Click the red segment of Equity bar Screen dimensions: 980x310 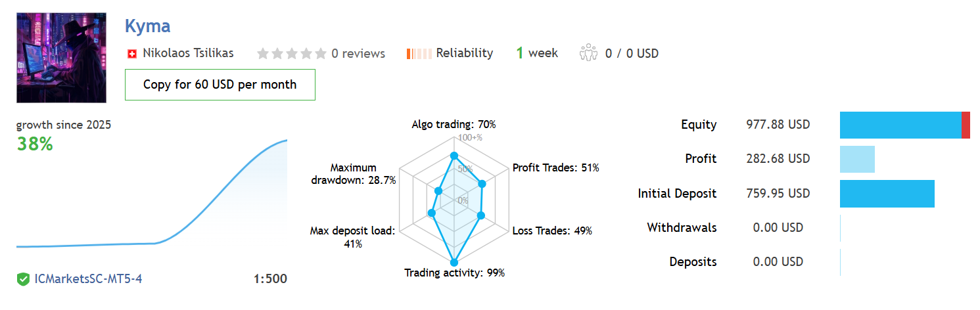click(966, 125)
